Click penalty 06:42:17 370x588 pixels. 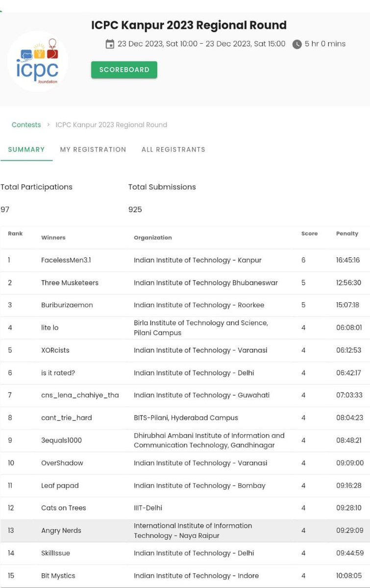coord(348,373)
